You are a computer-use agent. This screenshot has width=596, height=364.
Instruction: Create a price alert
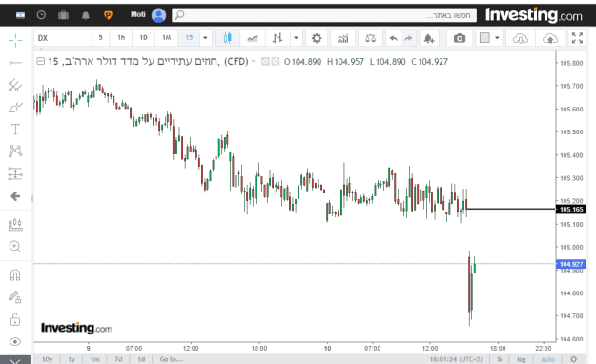429,38
